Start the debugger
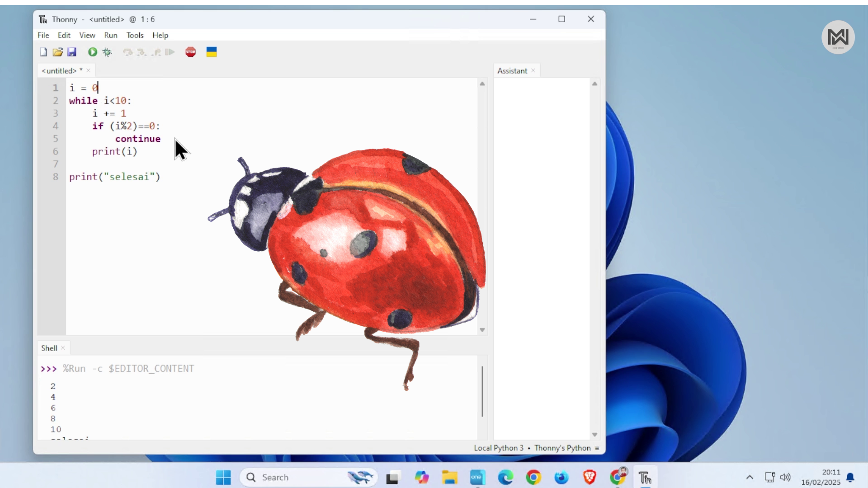Viewport: 868px width, 488px height. coord(107,52)
